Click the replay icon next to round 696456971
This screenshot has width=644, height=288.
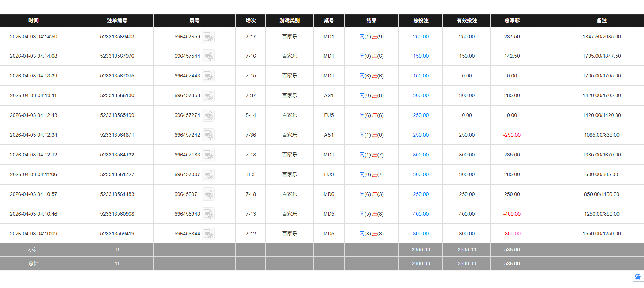coord(208,194)
